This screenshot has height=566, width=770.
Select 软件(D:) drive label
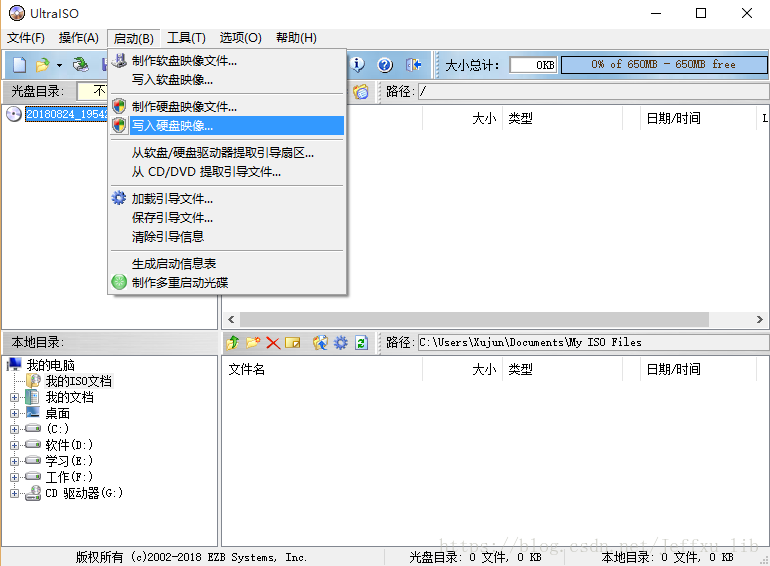click(x=69, y=445)
